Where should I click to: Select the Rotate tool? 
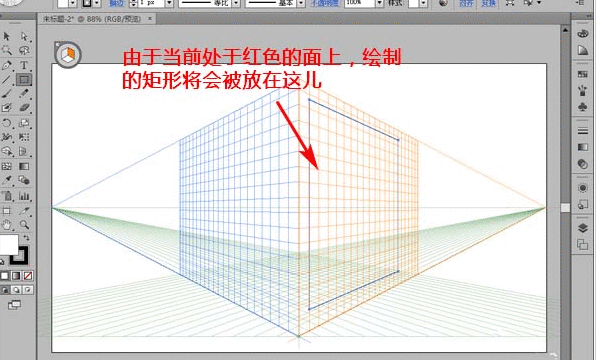coord(6,123)
